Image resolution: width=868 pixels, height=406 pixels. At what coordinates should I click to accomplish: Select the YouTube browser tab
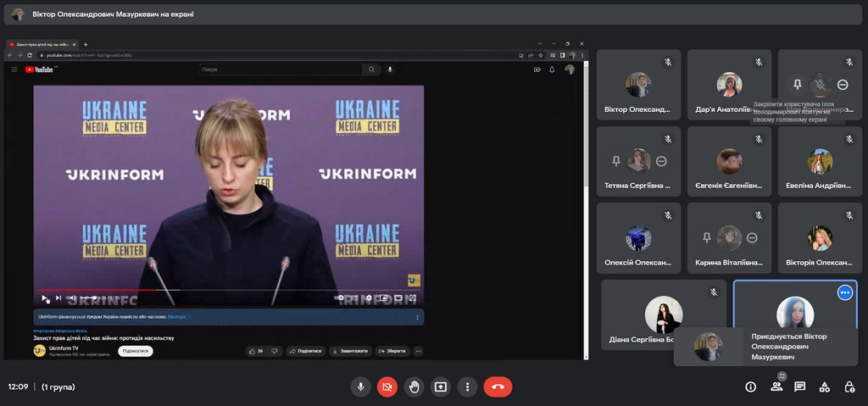[x=42, y=44]
